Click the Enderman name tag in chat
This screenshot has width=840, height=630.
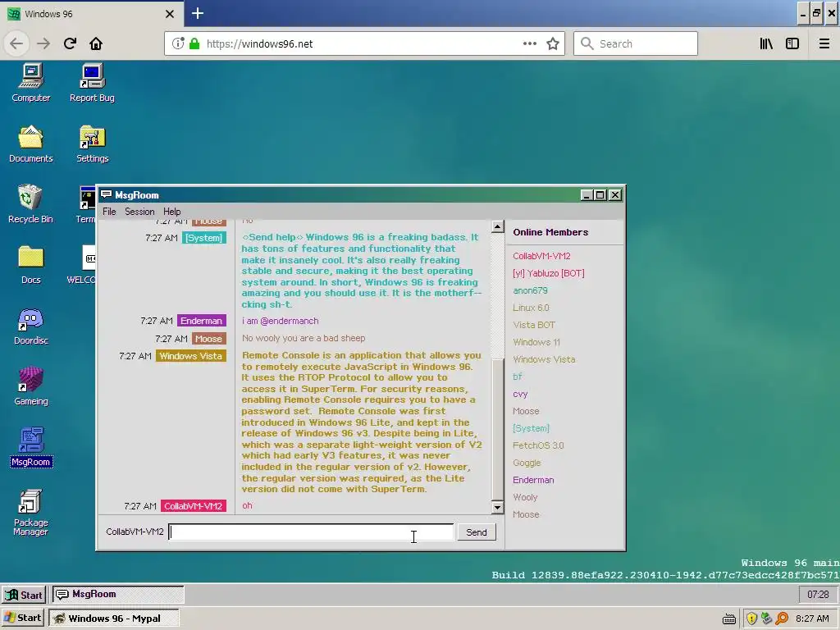click(202, 321)
